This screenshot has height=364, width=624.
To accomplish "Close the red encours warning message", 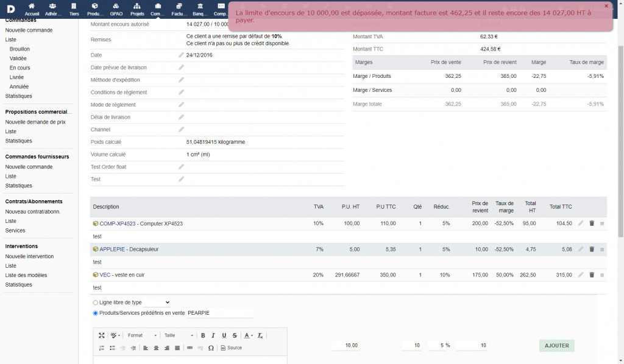I will (606, 5).
